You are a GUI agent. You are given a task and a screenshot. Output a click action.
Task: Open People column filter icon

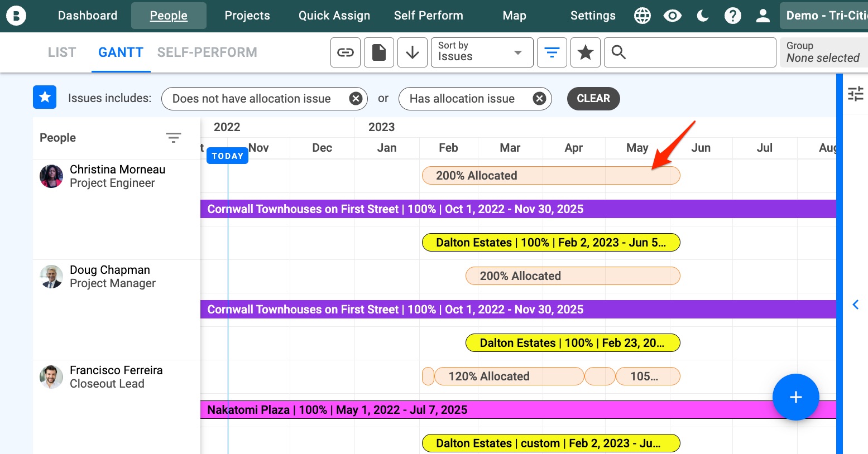click(x=174, y=137)
